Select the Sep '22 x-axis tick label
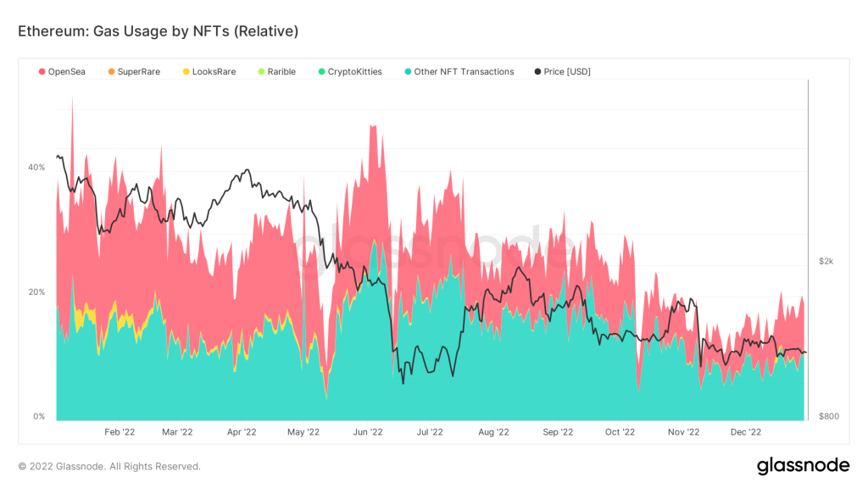 pos(557,432)
